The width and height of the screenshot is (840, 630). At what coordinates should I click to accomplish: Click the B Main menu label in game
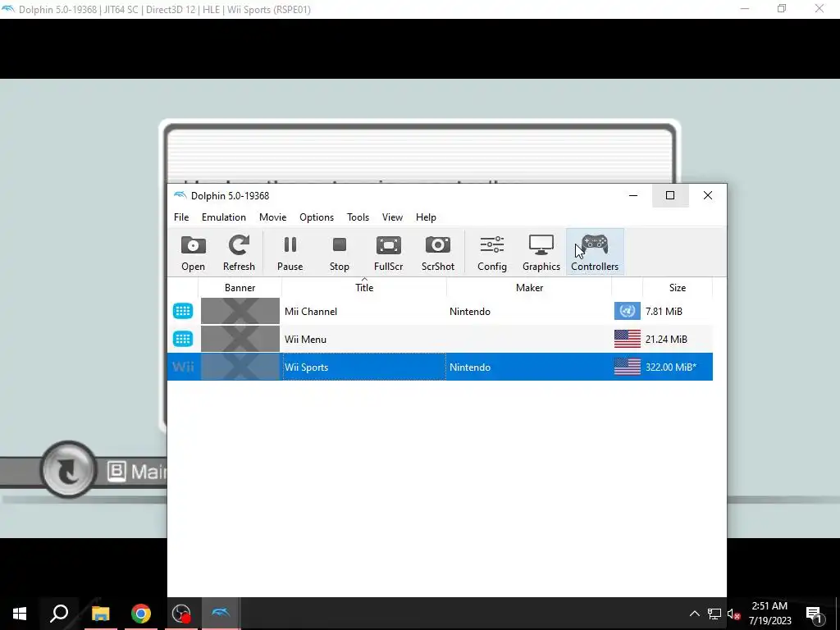pos(137,472)
